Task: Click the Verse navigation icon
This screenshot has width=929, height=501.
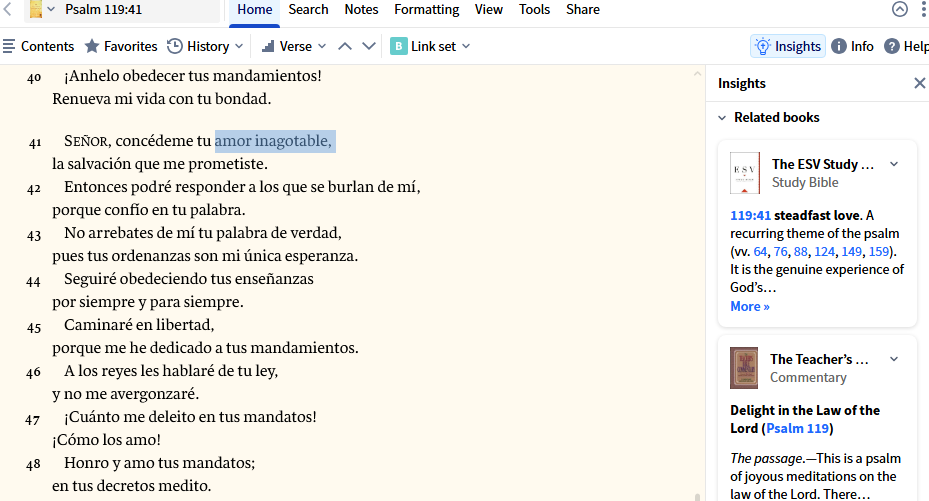Action: click(268, 46)
